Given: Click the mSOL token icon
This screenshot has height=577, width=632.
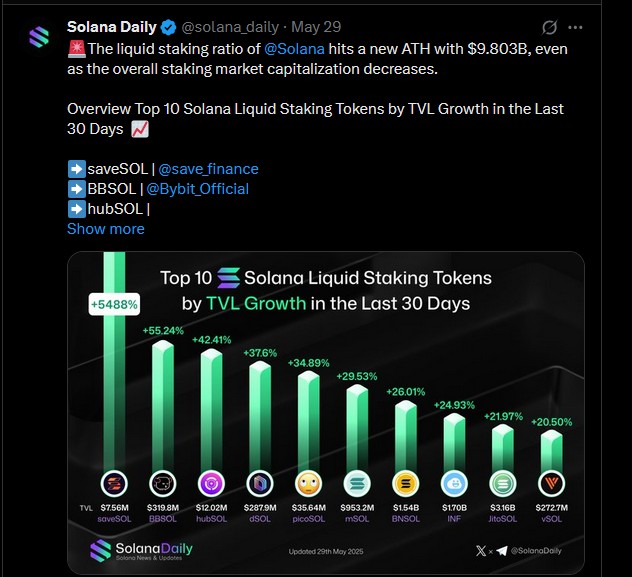Looking at the screenshot, I should 357,484.
